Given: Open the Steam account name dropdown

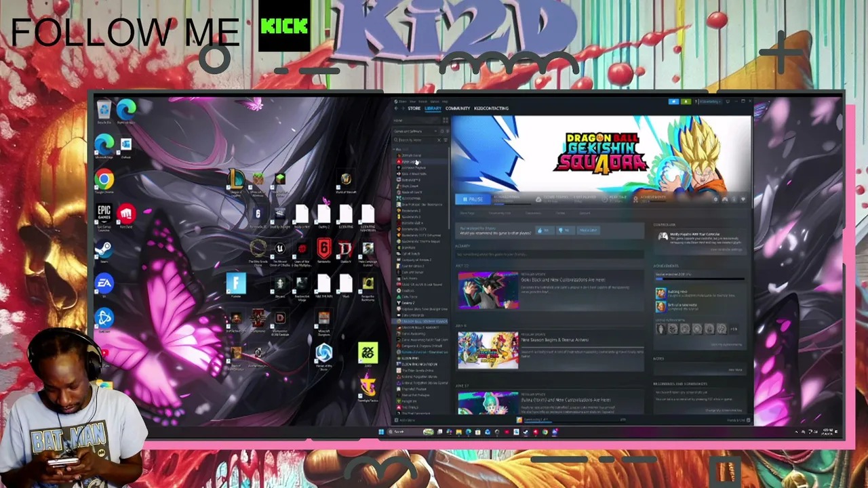Looking at the screenshot, I should (x=711, y=102).
